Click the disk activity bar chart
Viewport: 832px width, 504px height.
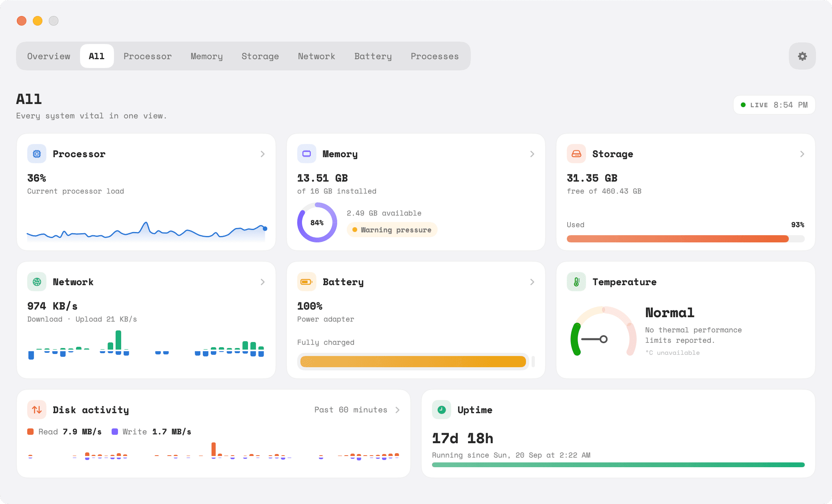214,451
